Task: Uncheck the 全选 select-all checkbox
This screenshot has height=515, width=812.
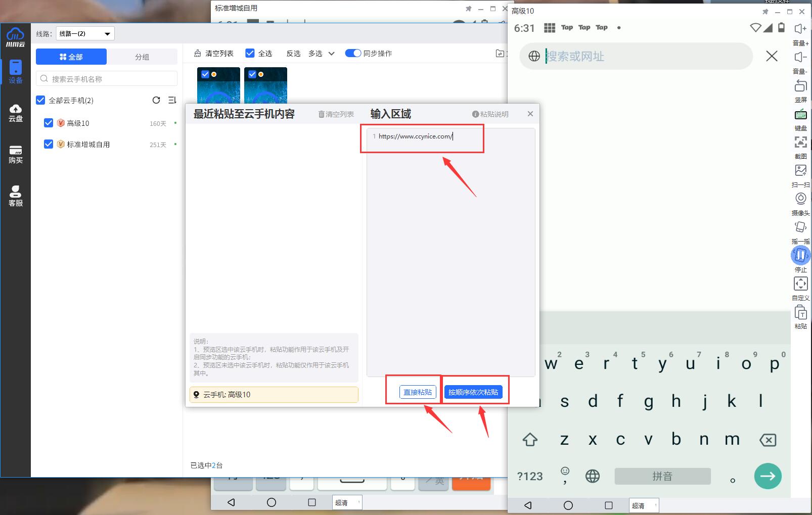Action: coord(250,53)
